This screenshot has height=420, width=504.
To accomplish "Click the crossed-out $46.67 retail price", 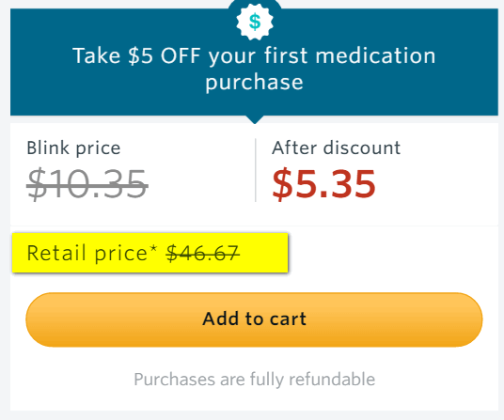I will point(203,253).
